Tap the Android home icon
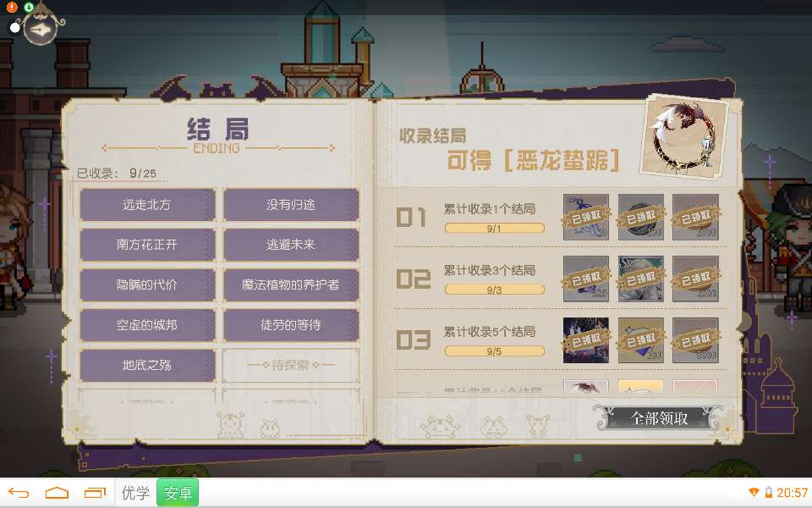The height and width of the screenshot is (508, 812). (57, 493)
